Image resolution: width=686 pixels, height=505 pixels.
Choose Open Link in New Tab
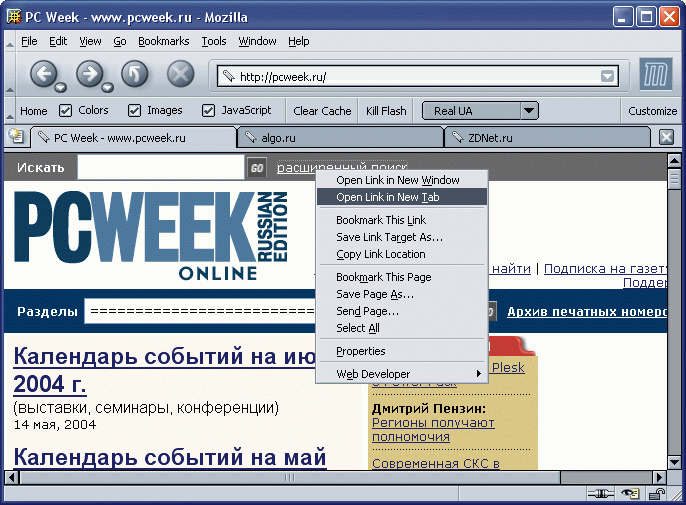pyautogui.click(x=401, y=197)
